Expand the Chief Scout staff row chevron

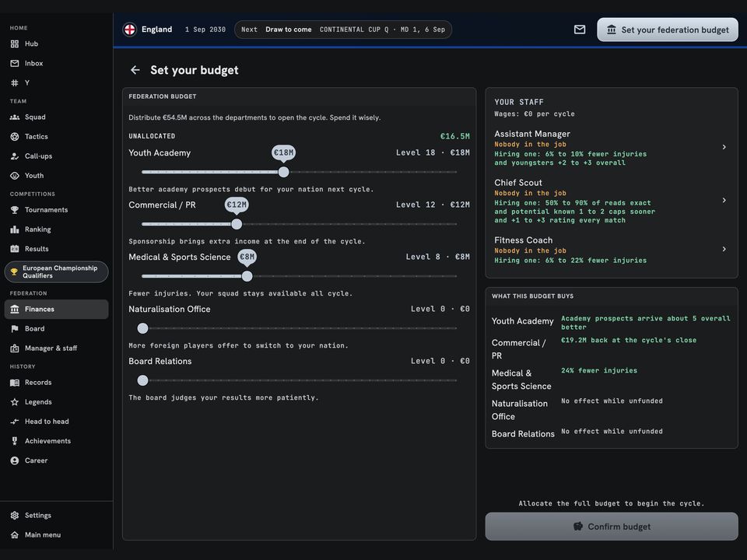[x=724, y=201]
